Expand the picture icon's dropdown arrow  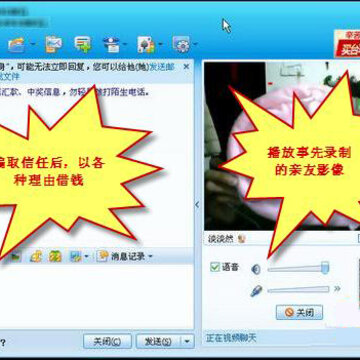86,256
